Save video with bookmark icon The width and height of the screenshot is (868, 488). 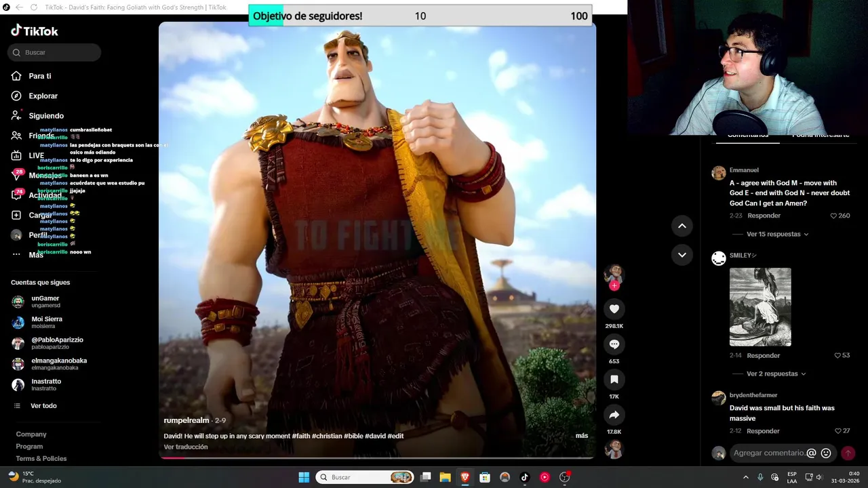[614, 380]
